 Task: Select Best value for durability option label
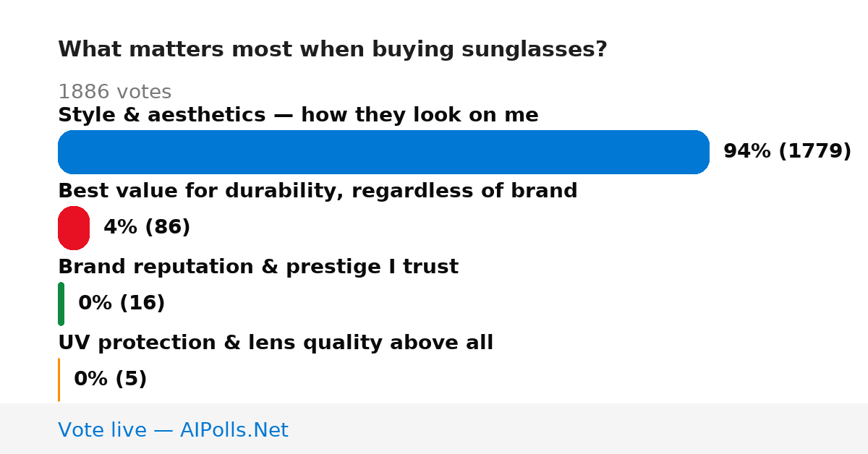coord(318,191)
